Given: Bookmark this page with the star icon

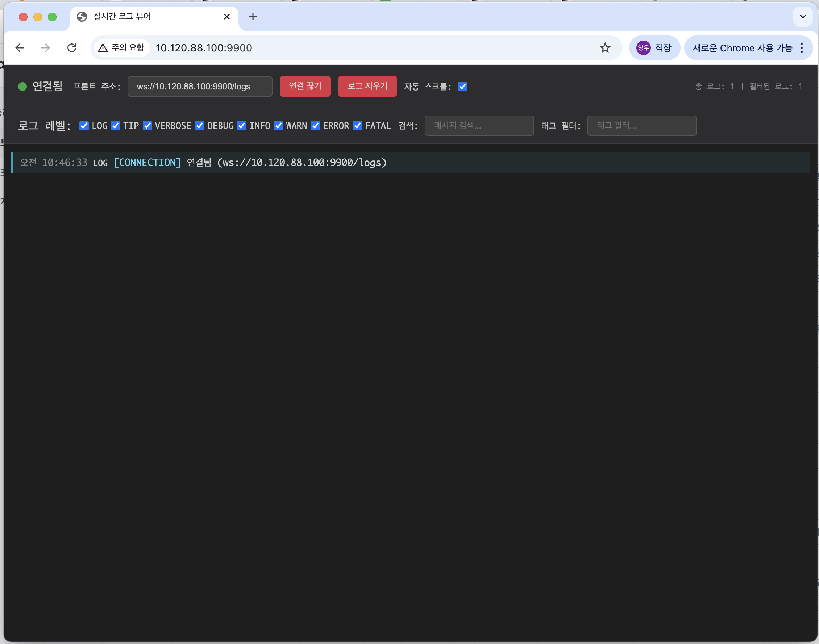Looking at the screenshot, I should click(605, 47).
